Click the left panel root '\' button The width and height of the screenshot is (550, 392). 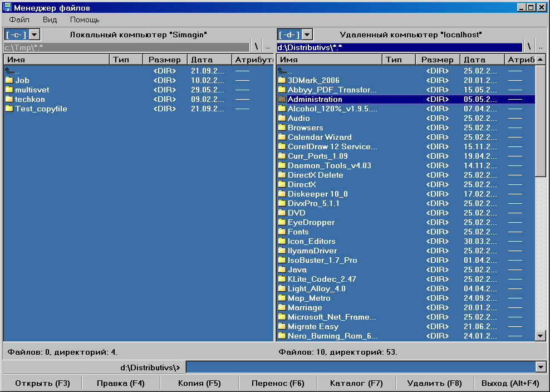pyautogui.click(x=257, y=47)
